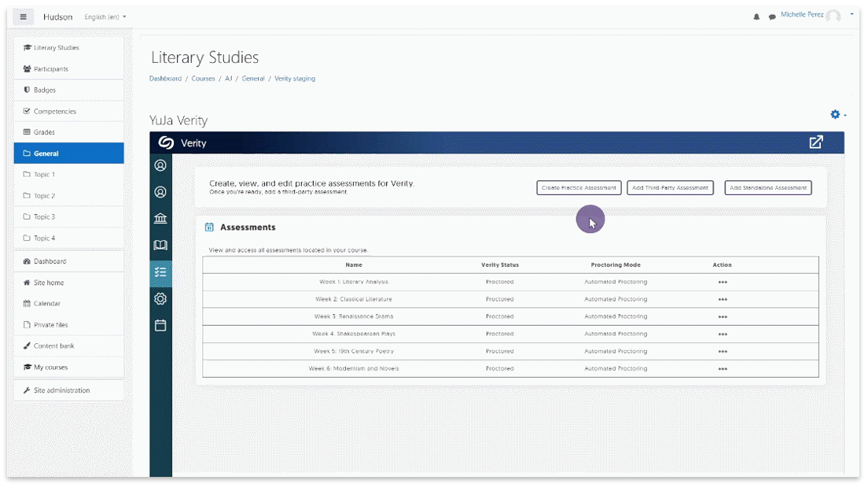Click the Add Third-Party Assessment button
The width and height of the screenshot is (868, 484).
coord(670,188)
